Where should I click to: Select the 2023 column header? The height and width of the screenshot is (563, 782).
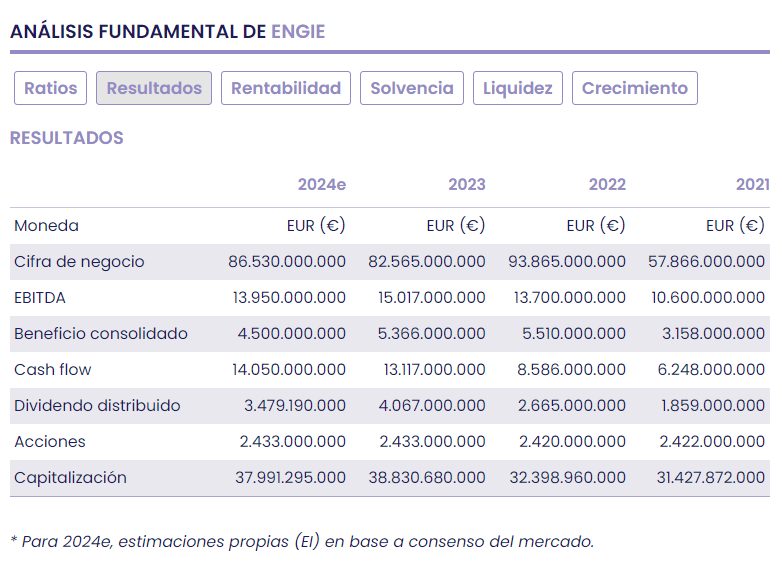[x=466, y=184]
